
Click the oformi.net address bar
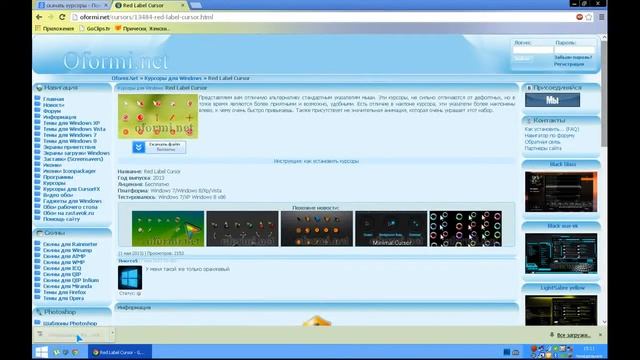click(x=322, y=17)
